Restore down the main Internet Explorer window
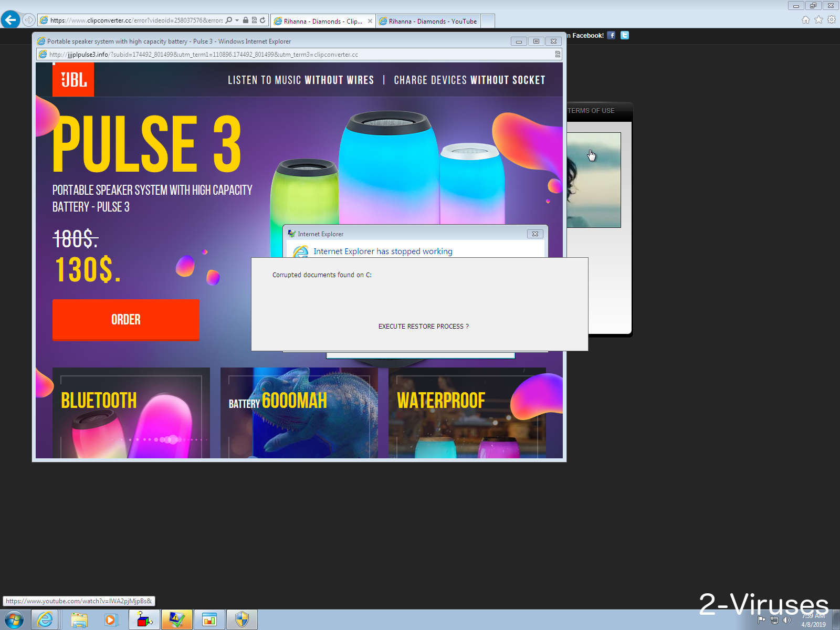 [813, 6]
